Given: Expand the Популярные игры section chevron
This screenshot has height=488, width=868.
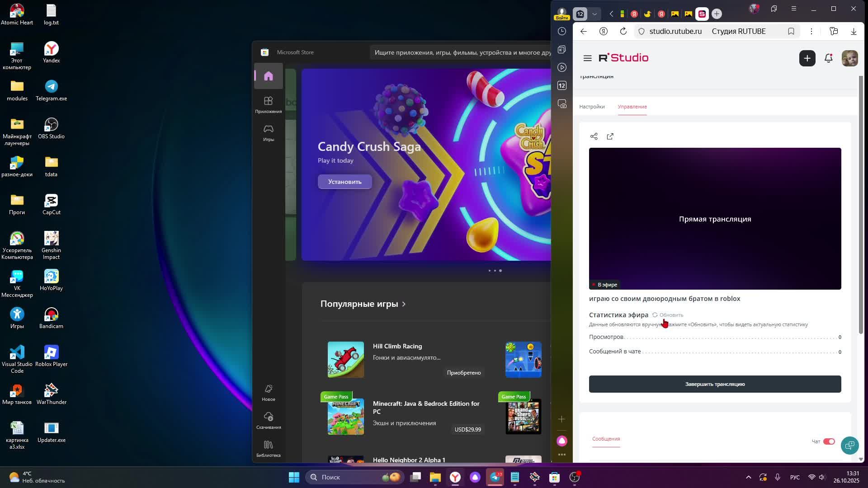Looking at the screenshot, I should (404, 304).
